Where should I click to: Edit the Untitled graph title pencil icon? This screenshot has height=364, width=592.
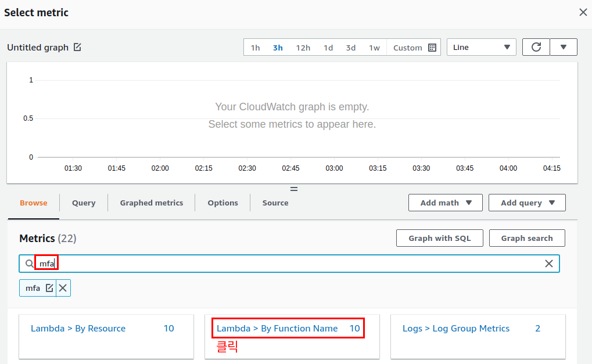[77, 47]
